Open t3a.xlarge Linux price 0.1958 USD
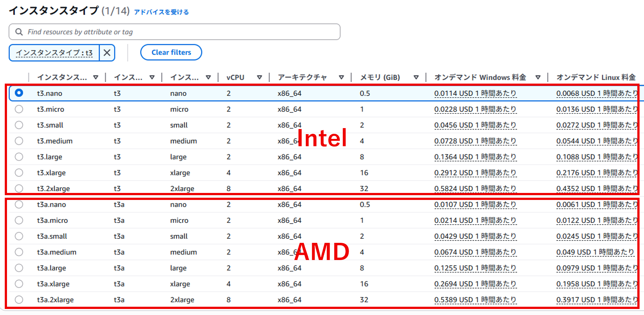This screenshot has width=644, height=315. coord(597,284)
